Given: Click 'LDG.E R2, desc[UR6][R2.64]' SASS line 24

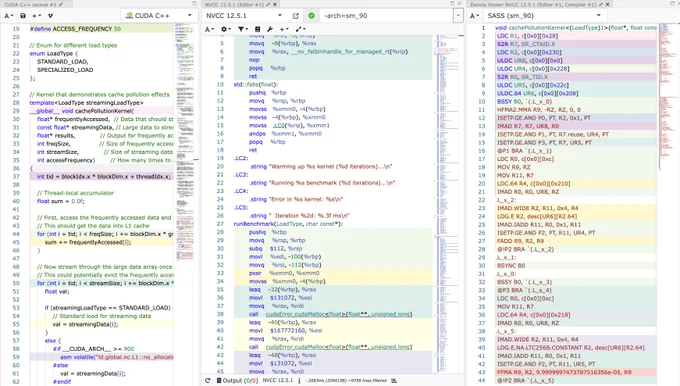Looking at the screenshot, I should (x=537, y=216).
